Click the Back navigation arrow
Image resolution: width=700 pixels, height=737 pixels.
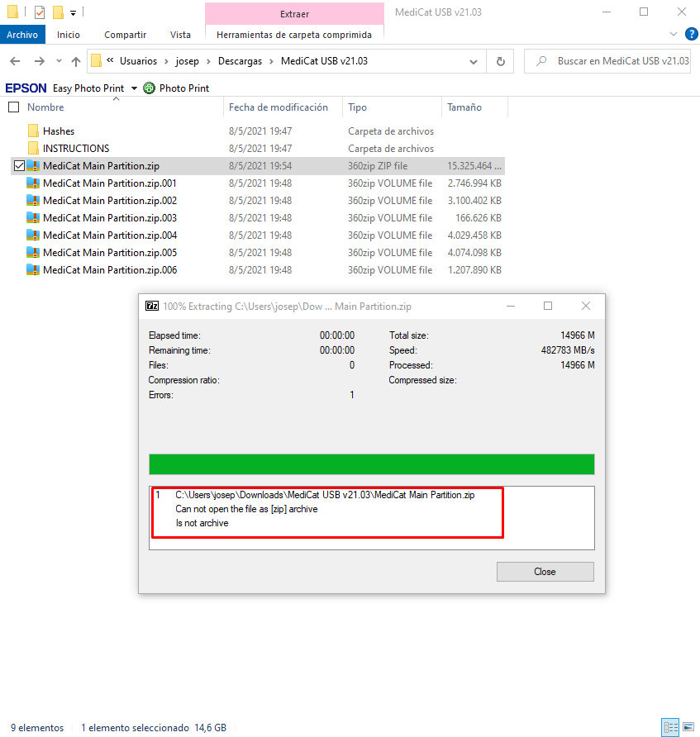(15, 61)
